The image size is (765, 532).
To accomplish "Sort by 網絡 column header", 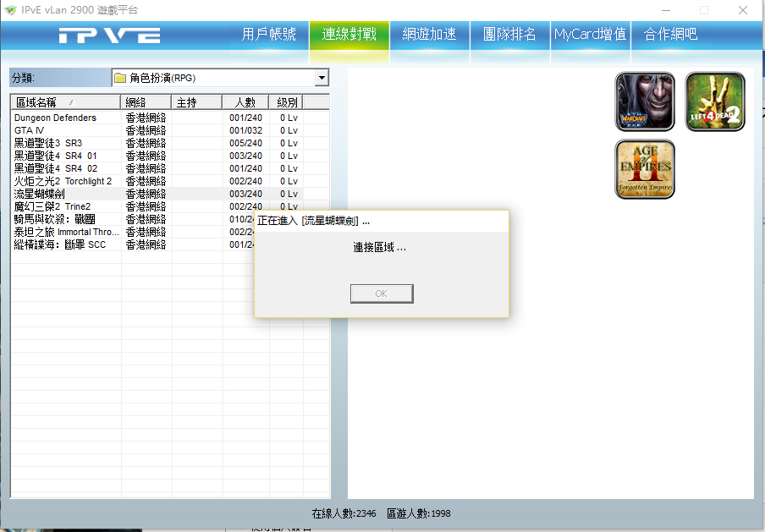I will [146, 102].
